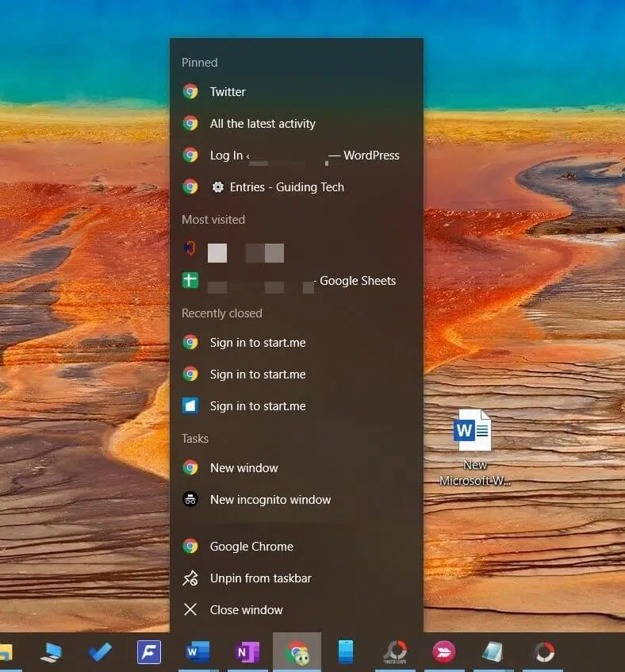This screenshot has width=625, height=672.
Task: Open the Google Sheets most visited entry
Action: tap(297, 281)
